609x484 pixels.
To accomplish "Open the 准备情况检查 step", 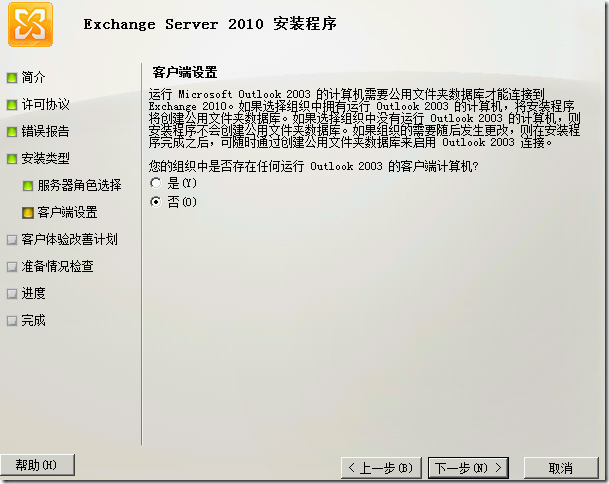I will (57, 266).
